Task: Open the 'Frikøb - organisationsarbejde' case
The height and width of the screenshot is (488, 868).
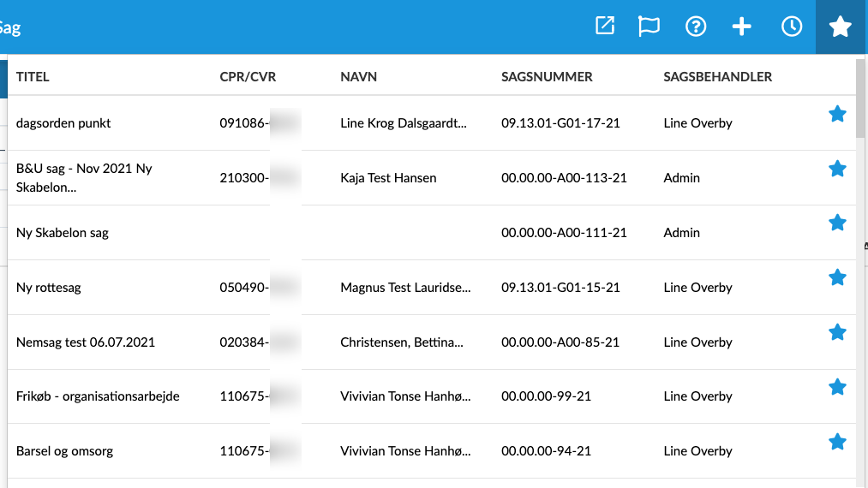Action: 98,396
